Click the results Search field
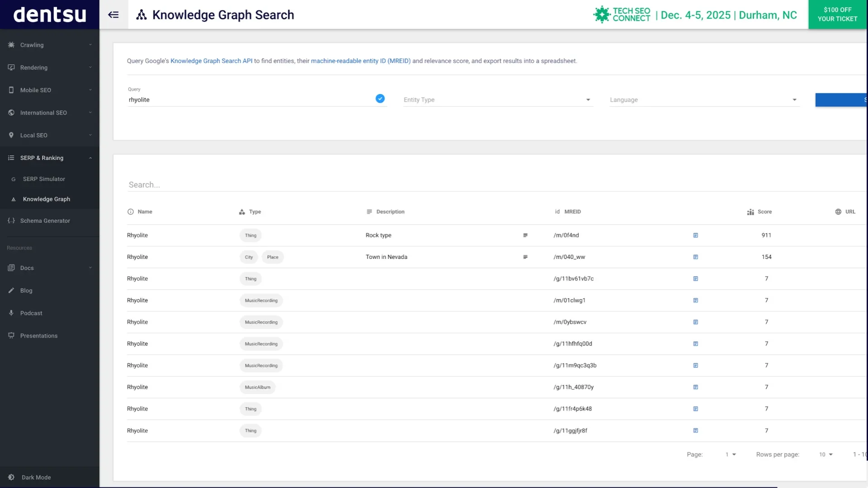Screen dimensions: 868x488 (x=452, y=185)
